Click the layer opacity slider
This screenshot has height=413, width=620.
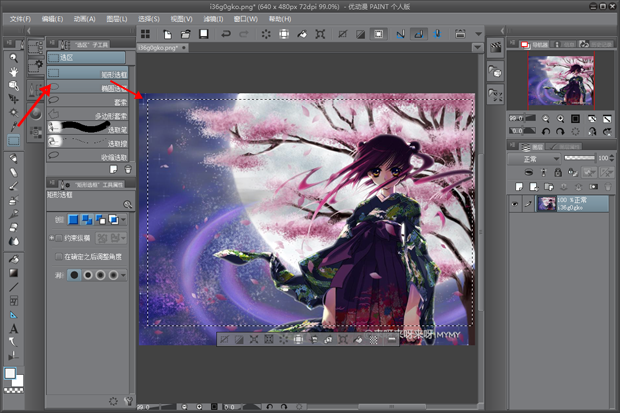(x=579, y=158)
